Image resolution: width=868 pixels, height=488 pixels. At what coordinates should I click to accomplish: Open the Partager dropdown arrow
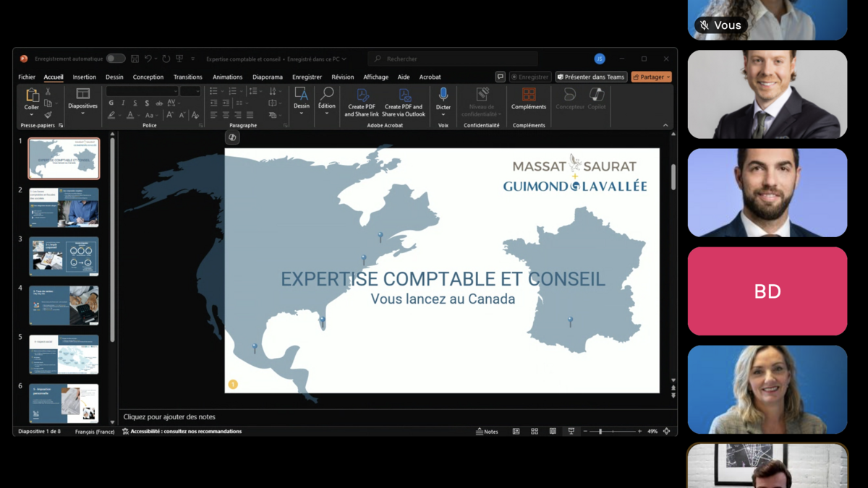coord(668,77)
